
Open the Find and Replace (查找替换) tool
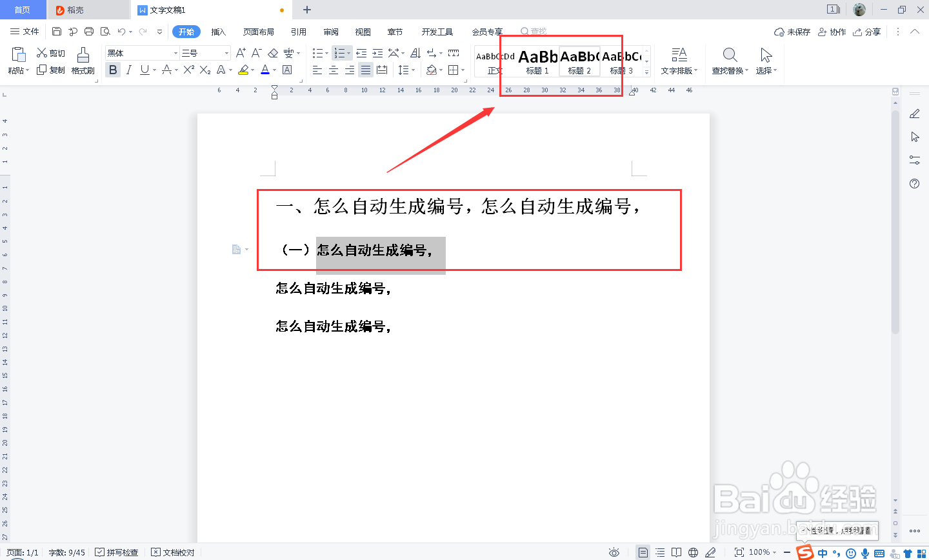coord(729,61)
